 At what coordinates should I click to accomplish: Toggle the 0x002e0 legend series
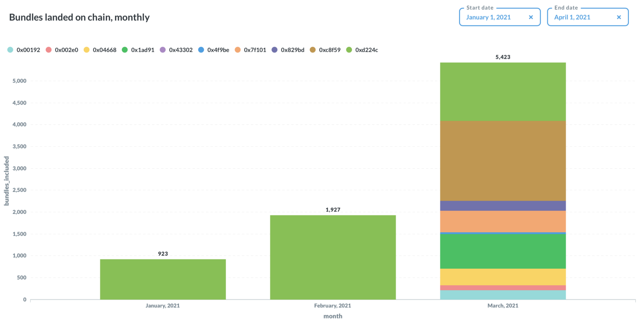(62, 50)
